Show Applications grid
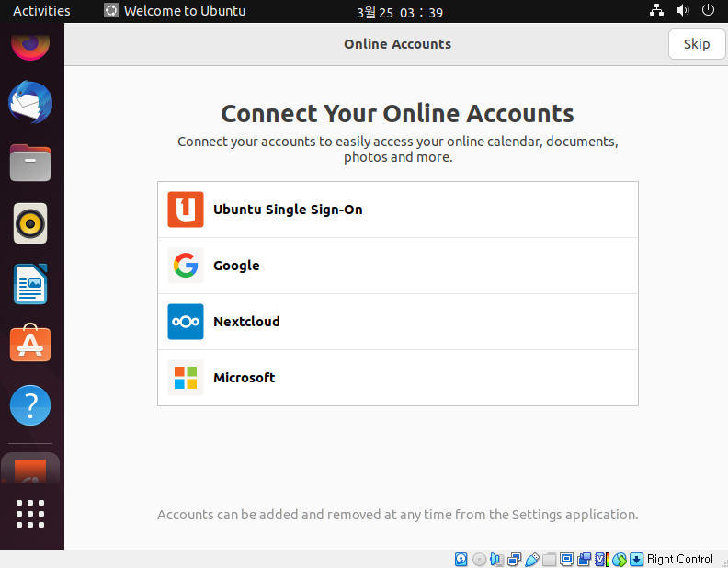 click(30, 514)
